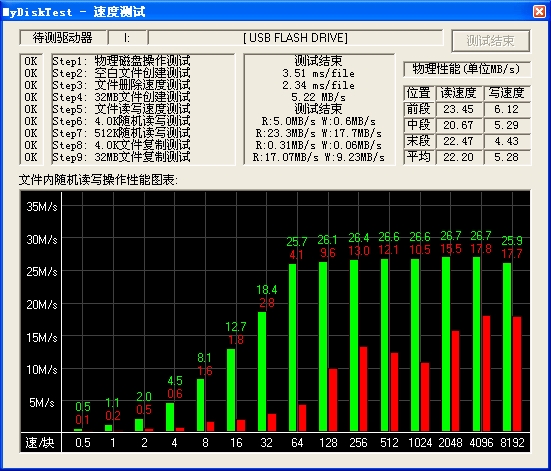Image resolution: width=551 pixels, height=471 pixels.
Task: Click the 0.5 block size axis label
Action: 83,443
